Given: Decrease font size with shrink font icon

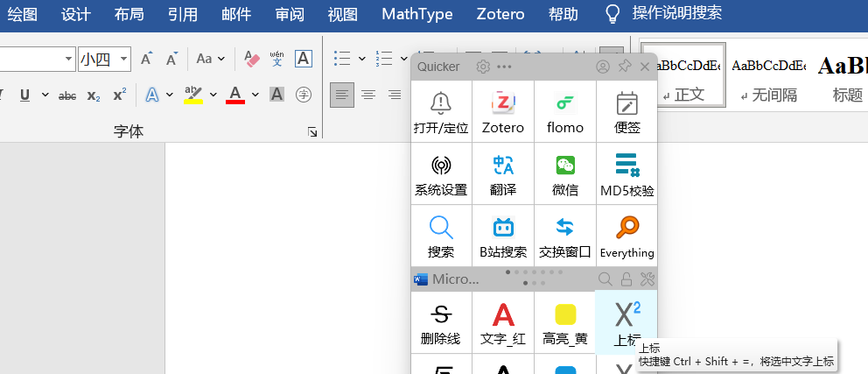Looking at the screenshot, I should (x=172, y=59).
